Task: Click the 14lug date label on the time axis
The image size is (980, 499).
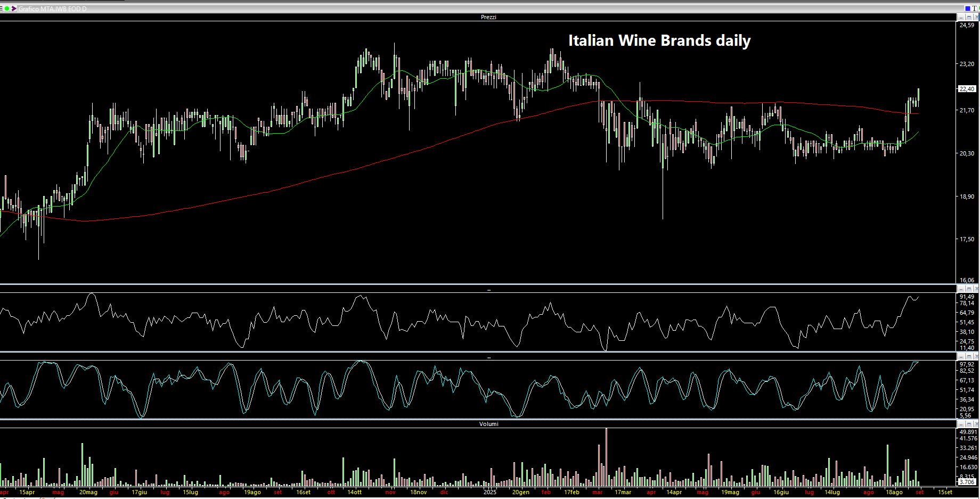Action: 832,492
